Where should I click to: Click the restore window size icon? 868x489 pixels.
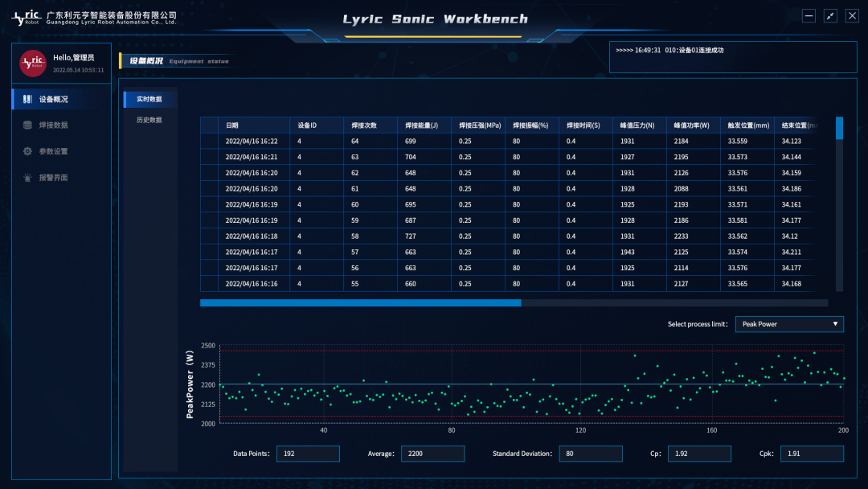(830, 16)
